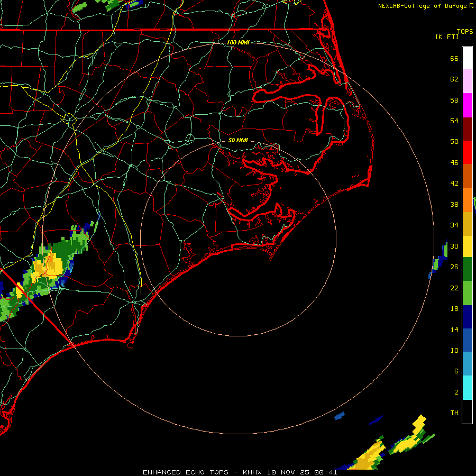This screenshot has height=476, width=476.
Task: Select the 50 legend value
Action: (x=454, y=141)
